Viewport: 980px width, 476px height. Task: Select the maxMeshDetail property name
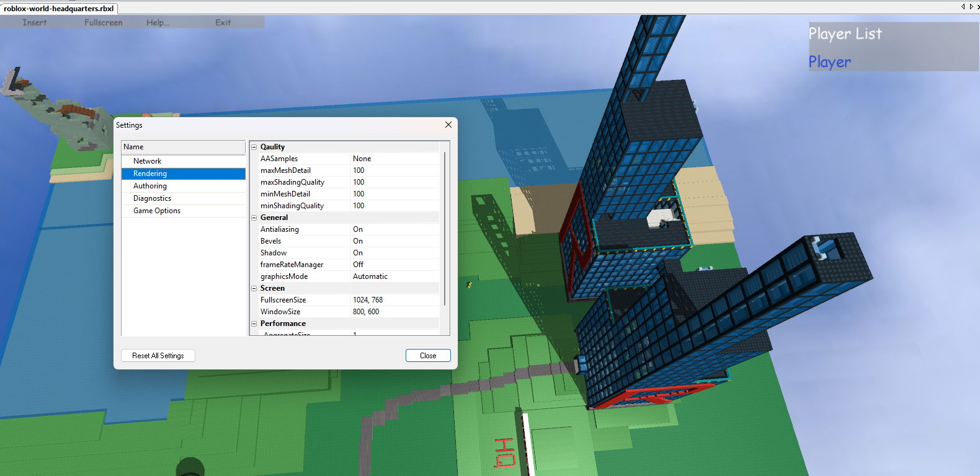click(285, 170)
